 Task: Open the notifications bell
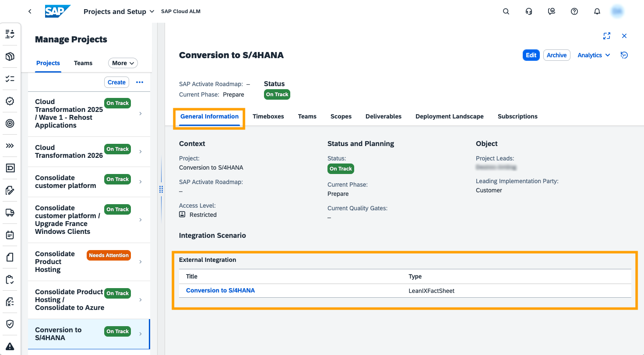tap(597, 12)
